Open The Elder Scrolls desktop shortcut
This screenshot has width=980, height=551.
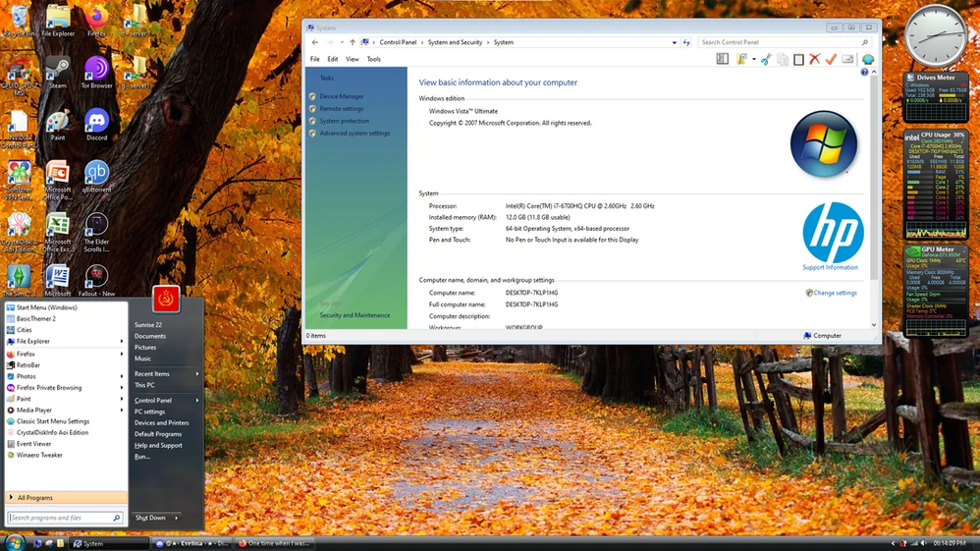click(96, 232)
